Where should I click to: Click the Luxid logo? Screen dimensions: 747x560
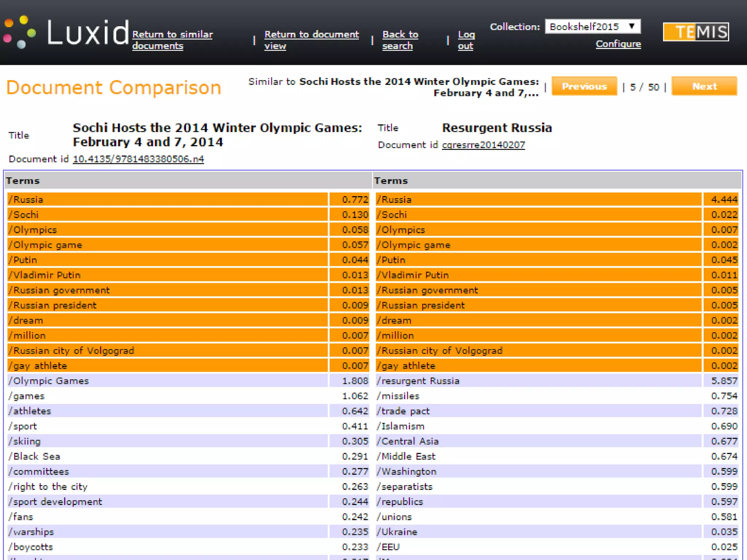[x=66, y=33]
